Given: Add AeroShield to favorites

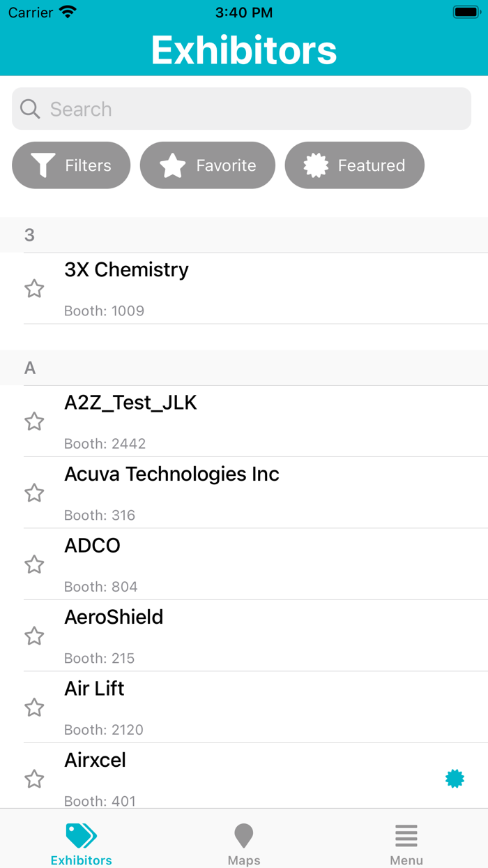Looking at the screenshot, I should [34, 636].
